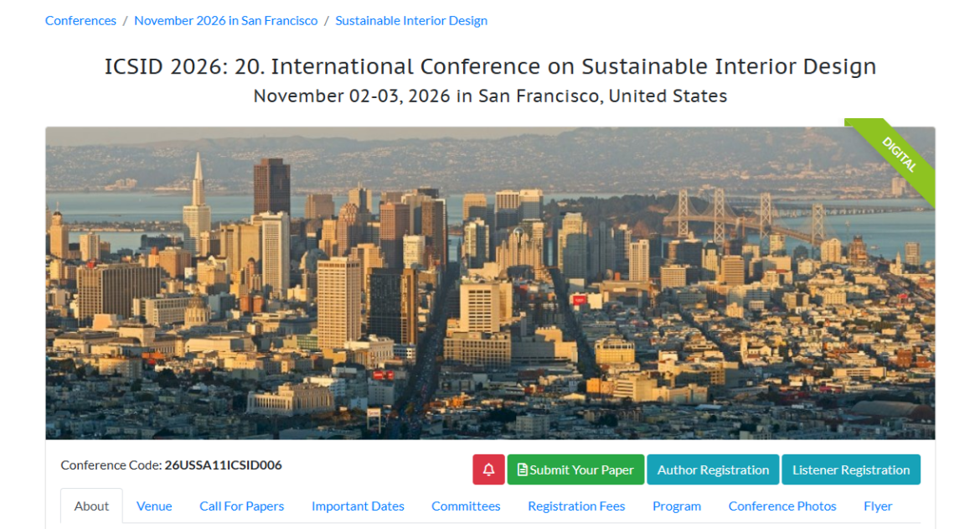Select the Flyer tab
980x529 pixels.
[x=878, y=506]
